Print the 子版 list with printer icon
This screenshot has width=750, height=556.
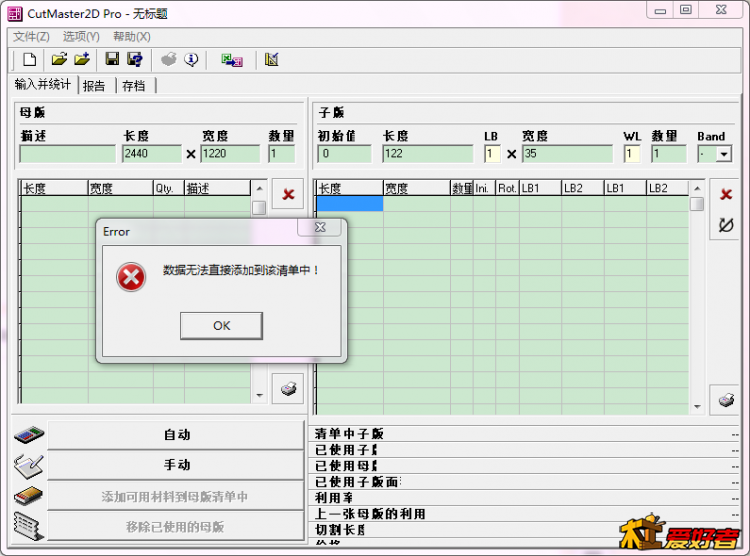click(726, 400)
